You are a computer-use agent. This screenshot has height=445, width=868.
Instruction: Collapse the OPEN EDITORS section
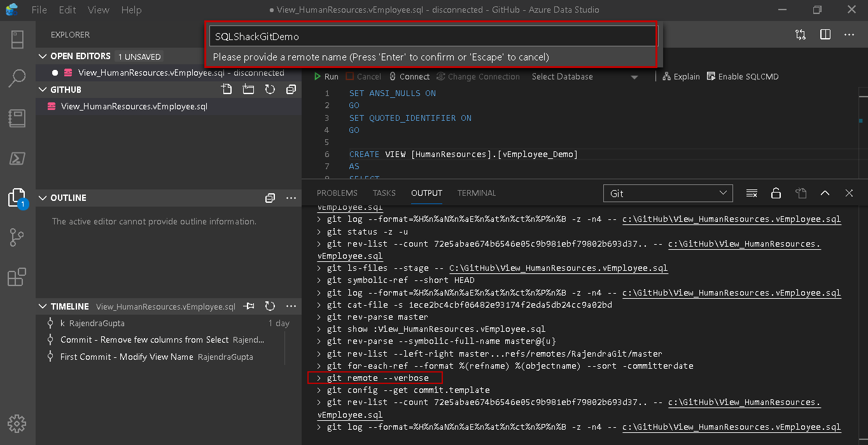click(x=43, y=56)
